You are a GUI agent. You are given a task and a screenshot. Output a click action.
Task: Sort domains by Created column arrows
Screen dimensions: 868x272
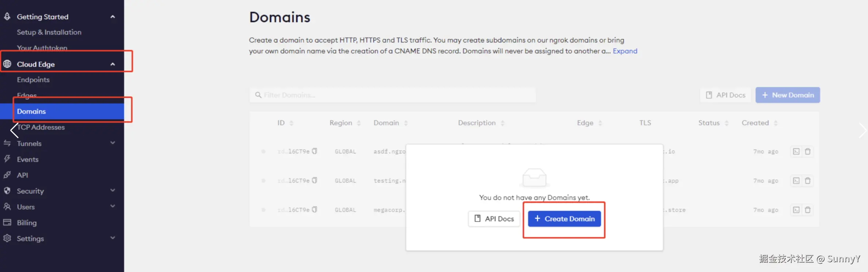click(x=776, y=123)
